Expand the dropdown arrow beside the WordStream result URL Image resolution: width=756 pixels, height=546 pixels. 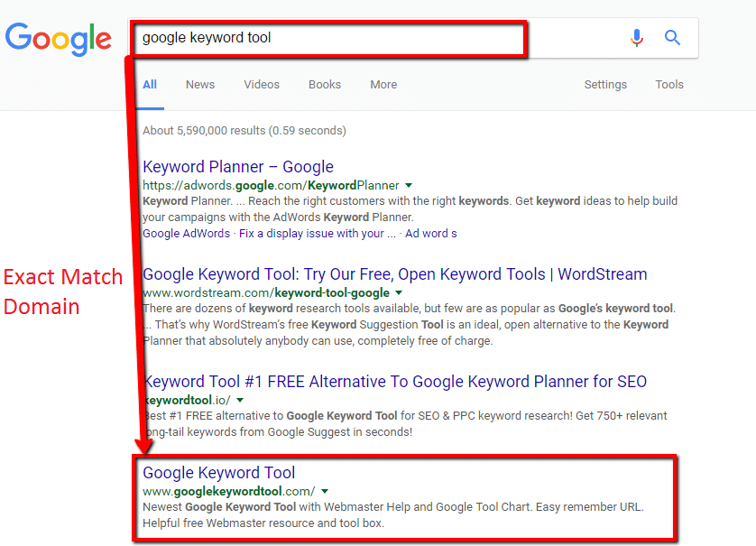(397, 292)
